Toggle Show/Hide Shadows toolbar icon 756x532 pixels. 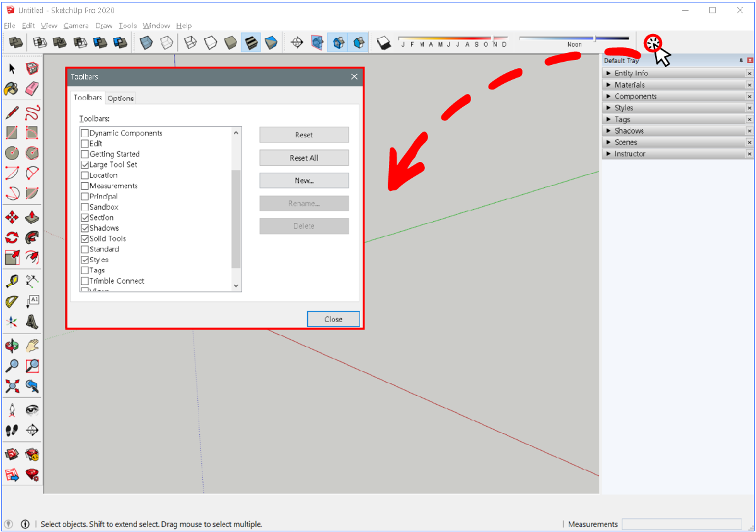coord(384,43)
